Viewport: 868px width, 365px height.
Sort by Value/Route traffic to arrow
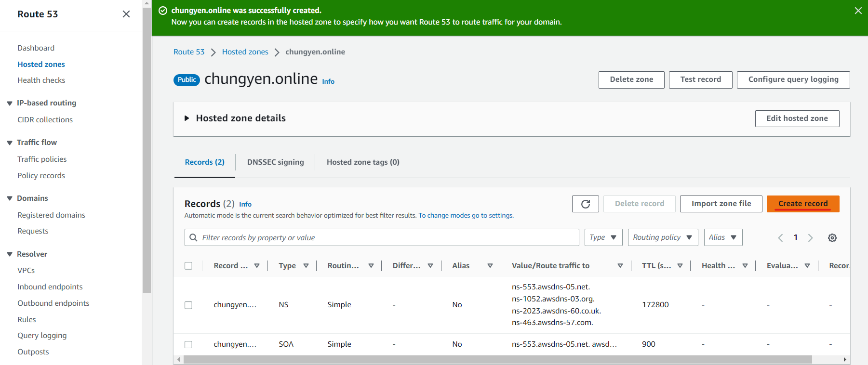pos(620,266)
